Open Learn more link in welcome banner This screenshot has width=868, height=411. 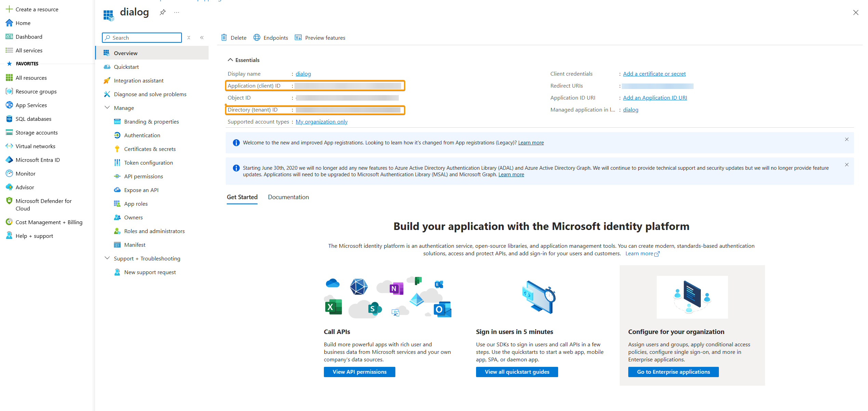tap(531, 143)
